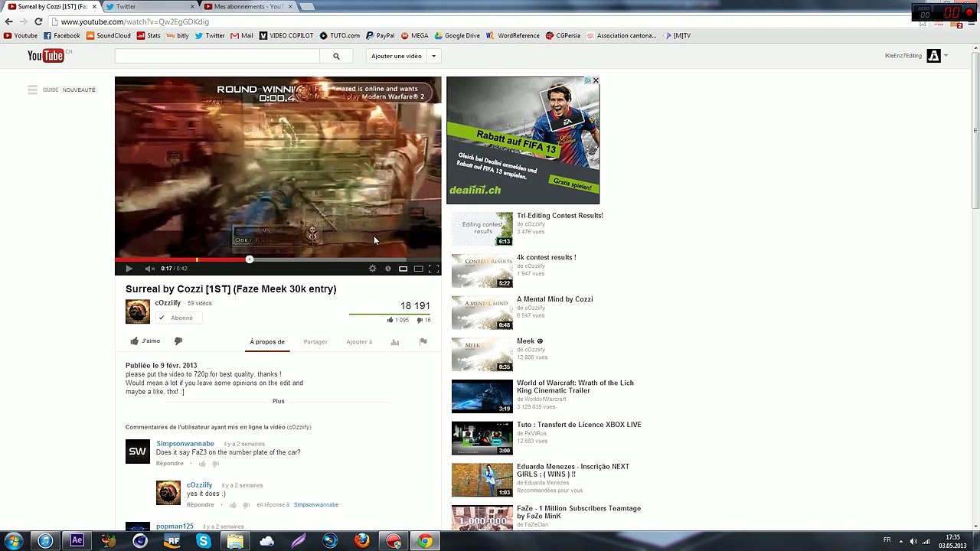Report the video with flag icon
The height and width of the screenshot is (551, 980).
coord(423,342)
